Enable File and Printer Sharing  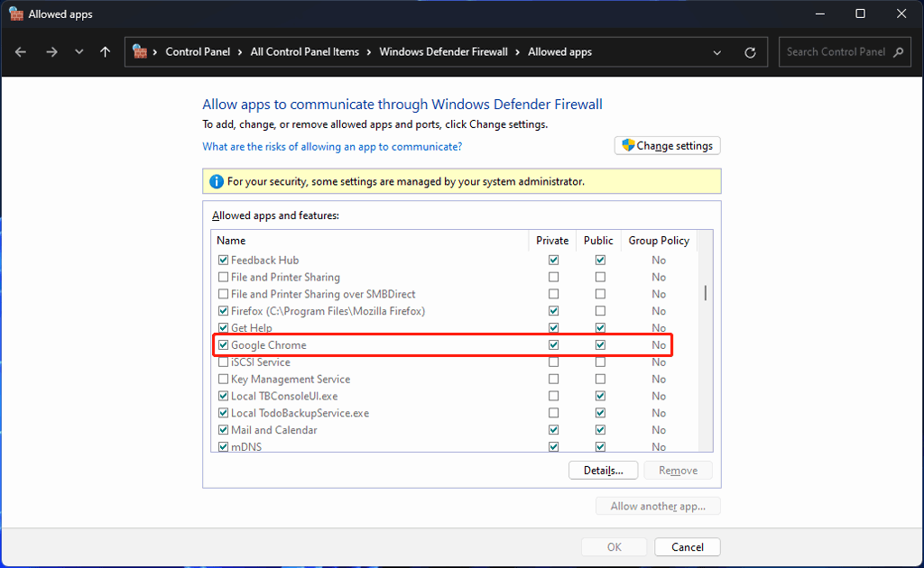pyautogui.click(x=223, y=277)
